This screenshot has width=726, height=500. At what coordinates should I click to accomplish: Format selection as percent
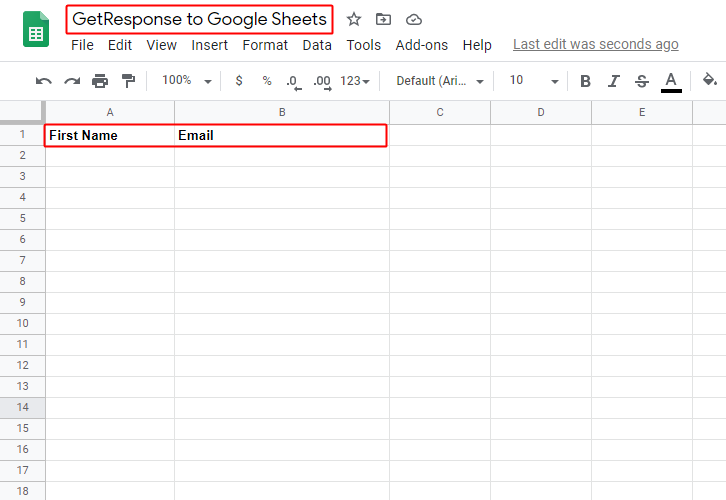pos(267,81)
